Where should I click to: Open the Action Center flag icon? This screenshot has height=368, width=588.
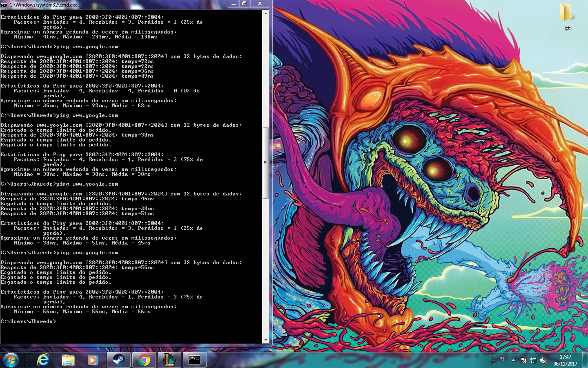[x=523, y=360]
